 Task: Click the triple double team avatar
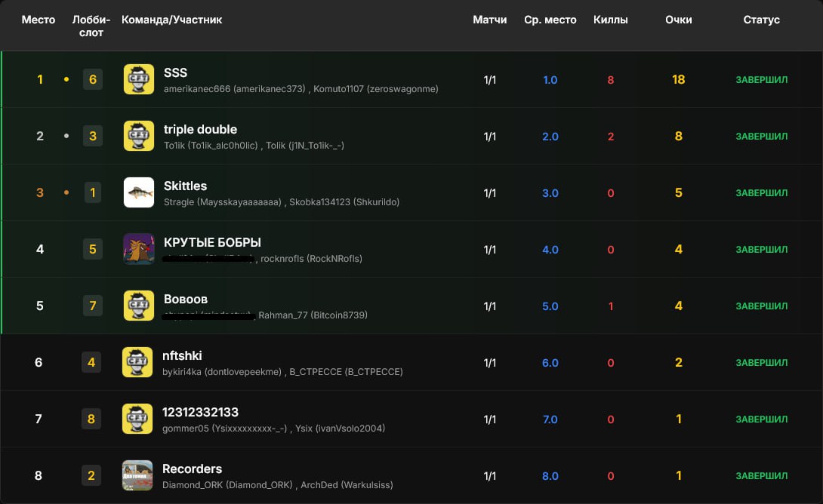[x=138, y=136]
